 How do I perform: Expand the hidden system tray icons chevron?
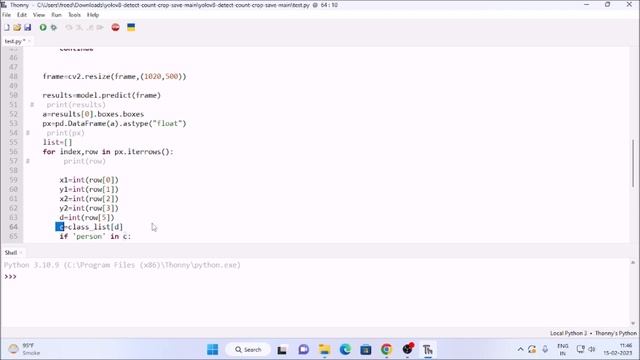click(520, 349)
